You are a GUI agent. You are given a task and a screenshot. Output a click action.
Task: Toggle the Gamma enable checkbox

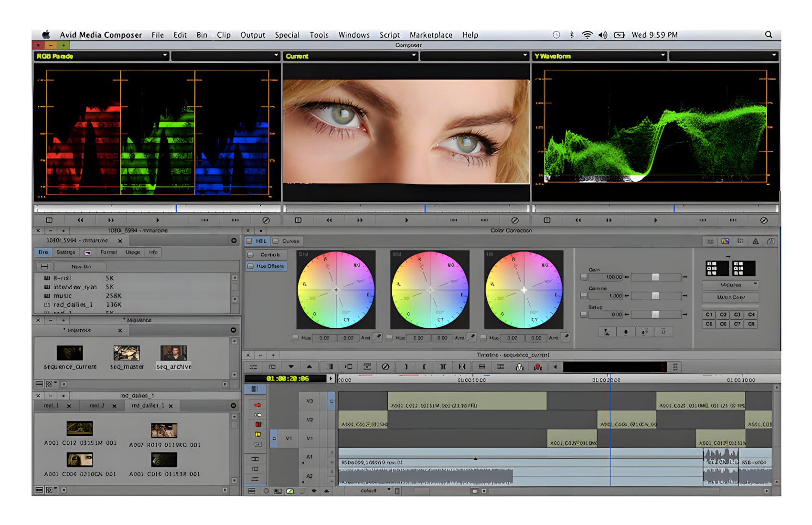[x=584, y=296]
